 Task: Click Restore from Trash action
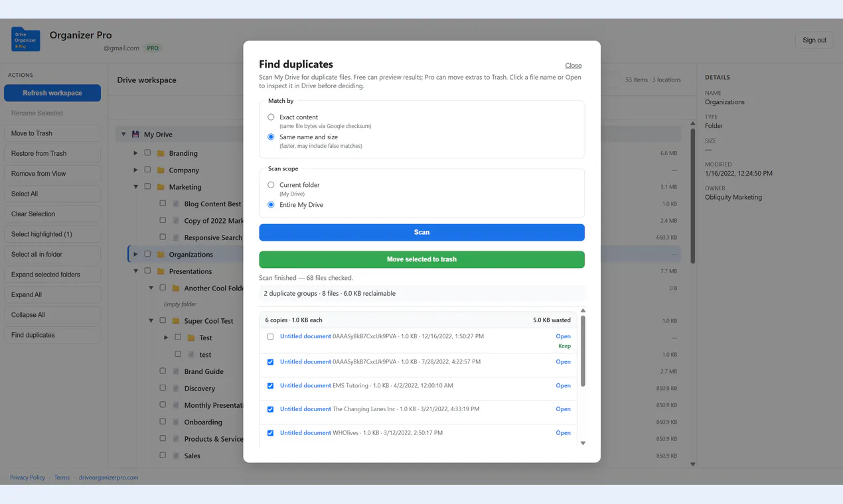tap(52, 153)
